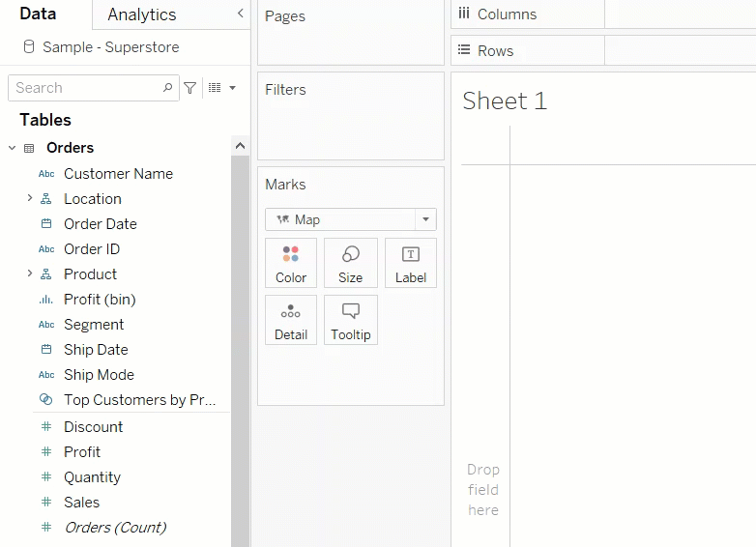
Task: Expand the Location hierarchy
Action: pyautogui.click(x=29, y=198)
